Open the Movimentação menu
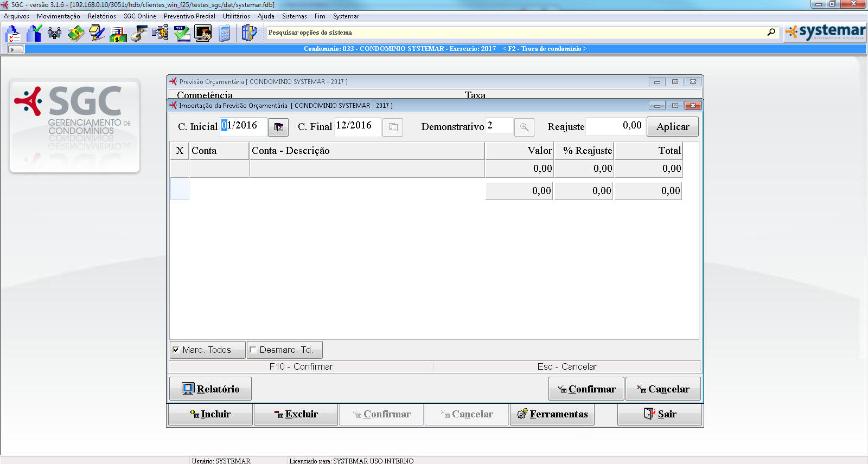Screen dimensions: 868x464 [x=58, y=16]
